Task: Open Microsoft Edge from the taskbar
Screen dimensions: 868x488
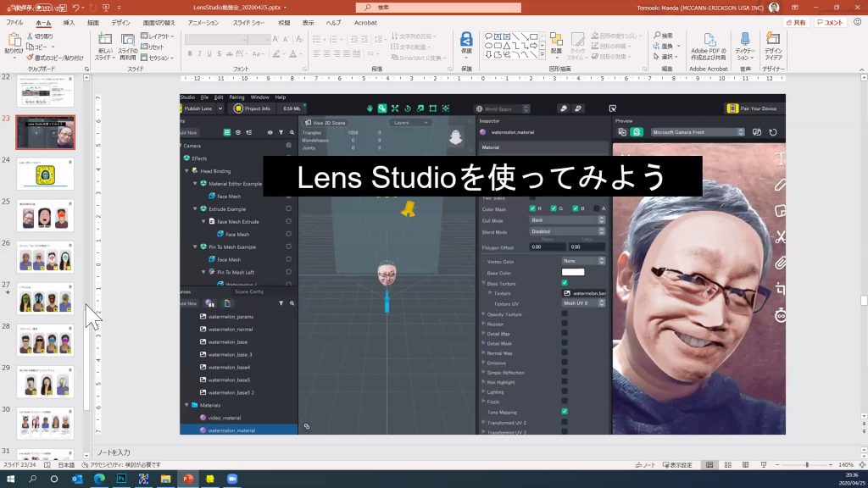Action: tap(99, 479)
